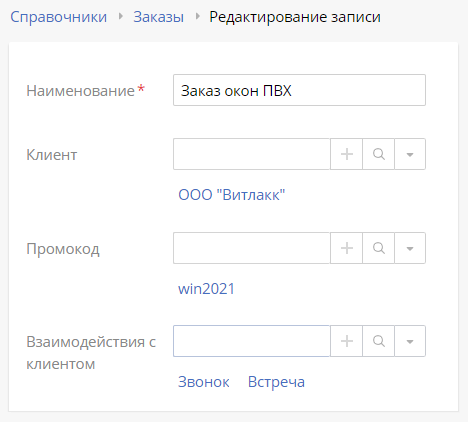Focus the Взаимодействия с клиентом input
The width and height of the screenshot is (468, 422).
(x=252, y=341)
